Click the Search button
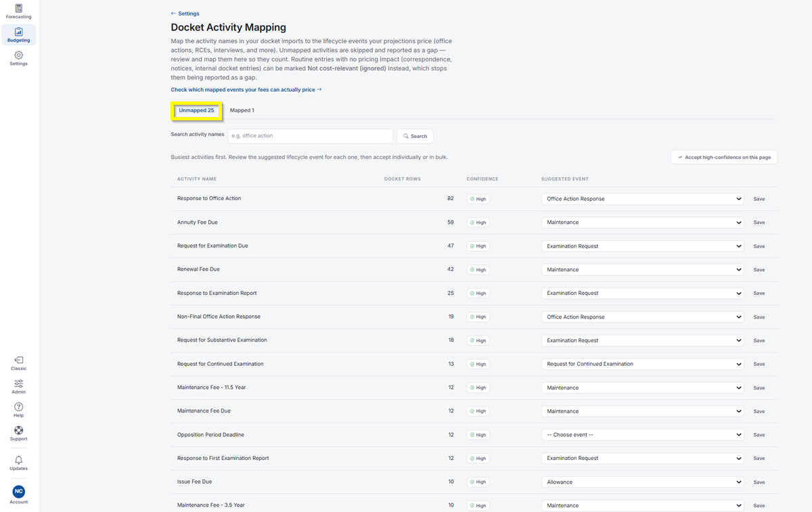Image resolution: width=812 pixels, height=512 pixels. pos(415,136)
